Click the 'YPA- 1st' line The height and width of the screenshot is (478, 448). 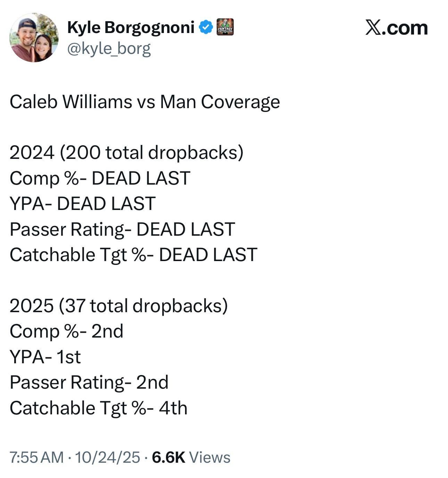45,357
